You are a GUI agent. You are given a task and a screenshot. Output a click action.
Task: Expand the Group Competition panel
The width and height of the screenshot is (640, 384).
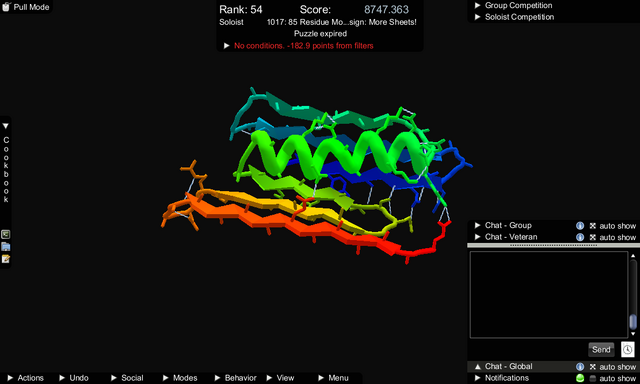click(513, 5)
